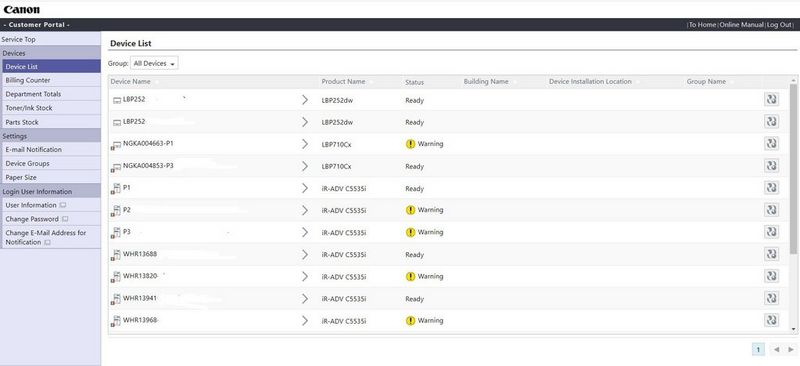Click the To Home link

pyautogui.click(x=703, y=25)
